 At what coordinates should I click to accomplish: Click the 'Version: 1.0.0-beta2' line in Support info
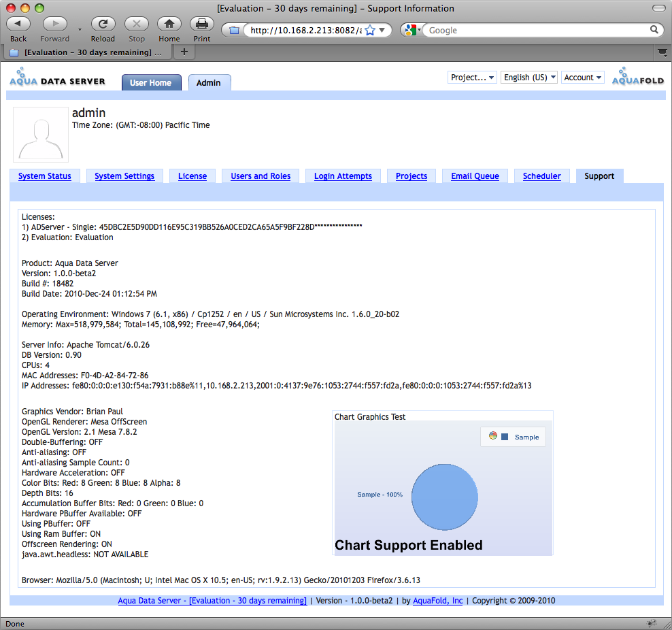[x=58, y=273]
